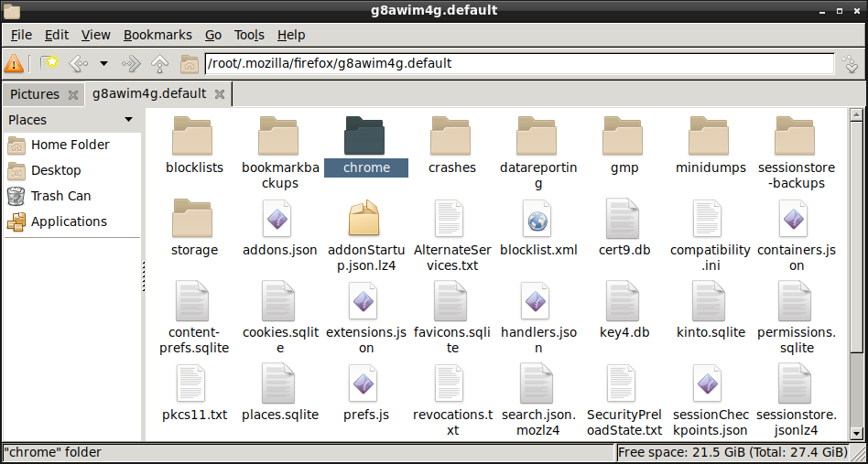Viewport: 868px width, 464px height.
Task: Select the extensions.json file
Action: pyautogui.click(x=366, y=318)
